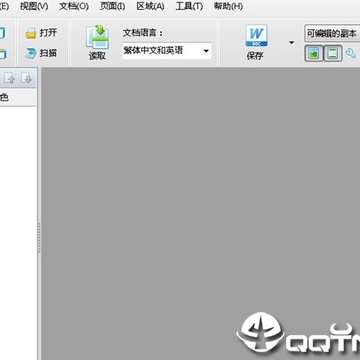Image resolution: width=360 pixels, height=360 pixels.
Task: Open the 区域(A) menu
Action: pyautogui.click(x=150, y=6)
